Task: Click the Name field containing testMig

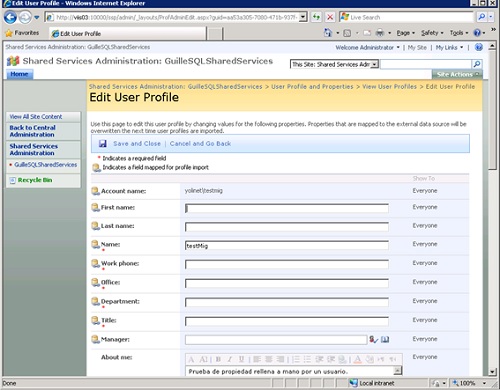Action: click(287, 246)
